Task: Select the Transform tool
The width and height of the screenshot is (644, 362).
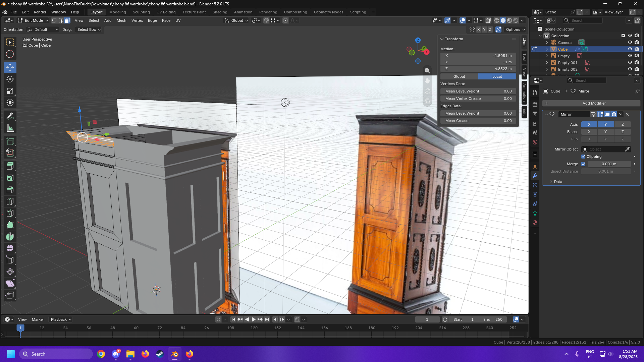Action: pos(10,103)
